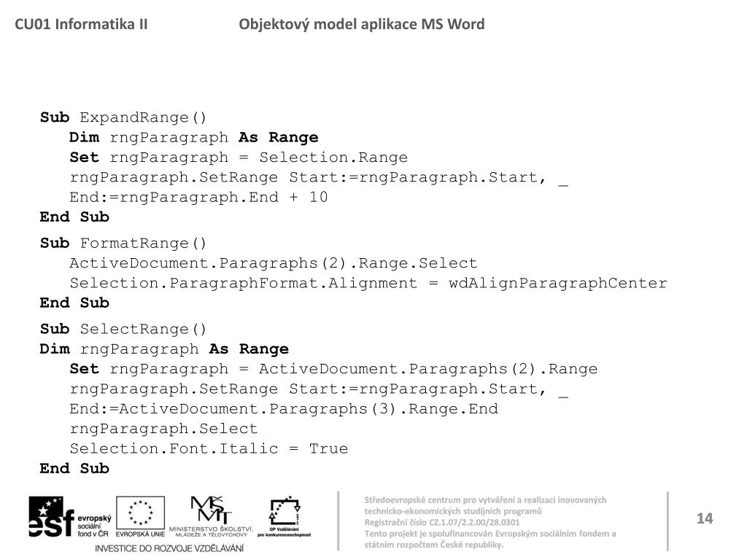
Task: Click the Evropská unie flag logo
Action: (x=141, y=517)
